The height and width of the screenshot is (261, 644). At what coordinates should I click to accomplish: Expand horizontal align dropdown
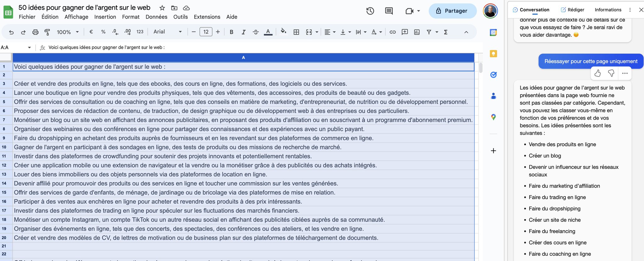coord(334,32)
